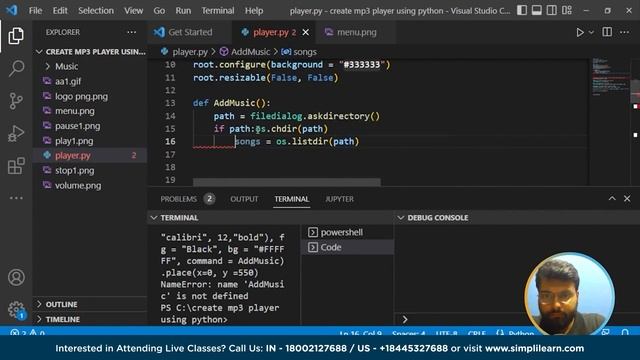640x360 pixels.
Task: Open the Help menu
Action: (x=254, y=10)
